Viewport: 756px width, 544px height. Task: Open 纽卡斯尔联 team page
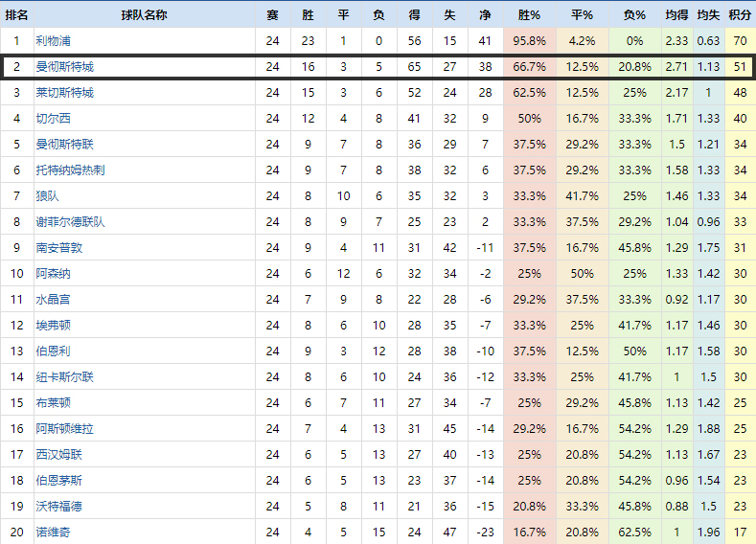pyautogui.click(x=65, y=377)
